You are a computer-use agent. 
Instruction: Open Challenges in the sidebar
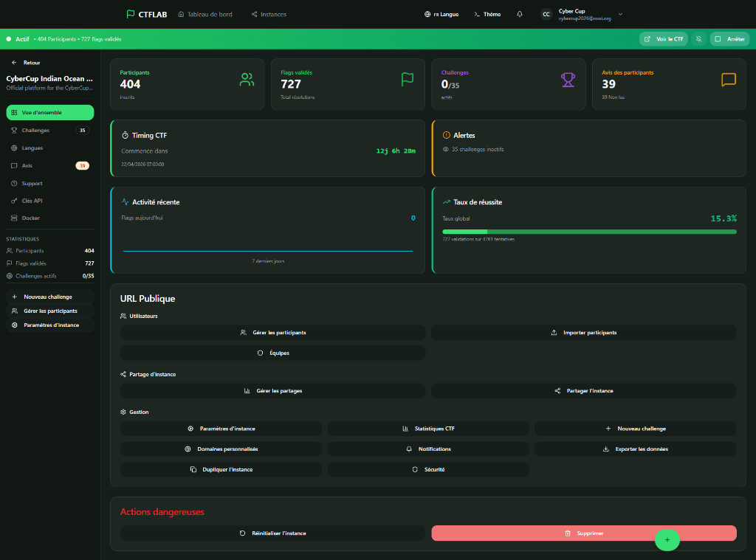coord(50,130)
